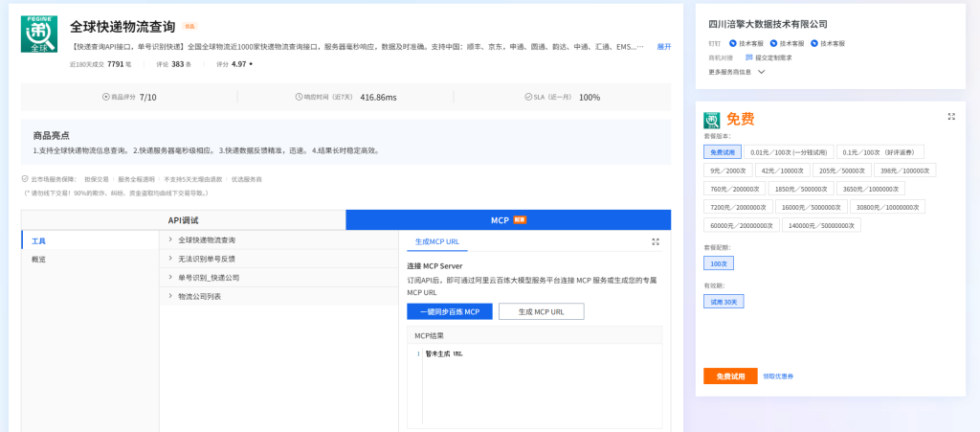Select the 生成MCP URL sub-tab
The height and width of the screenshot is (432, 980).
436,242
